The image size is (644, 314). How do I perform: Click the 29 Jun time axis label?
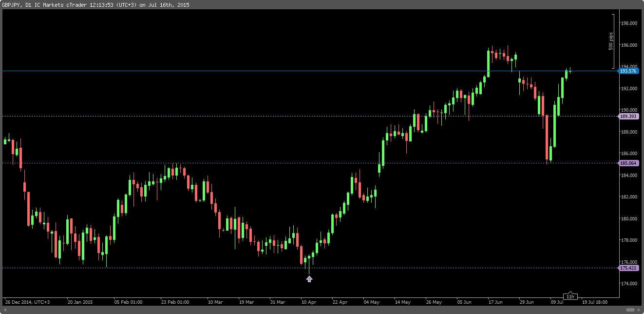click(527, 302)
